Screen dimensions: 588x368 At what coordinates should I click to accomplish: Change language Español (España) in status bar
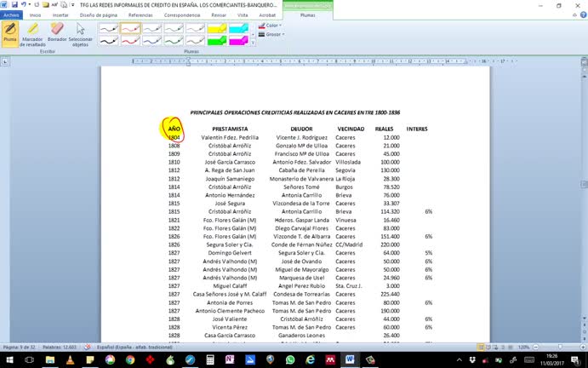coord(134,348)
